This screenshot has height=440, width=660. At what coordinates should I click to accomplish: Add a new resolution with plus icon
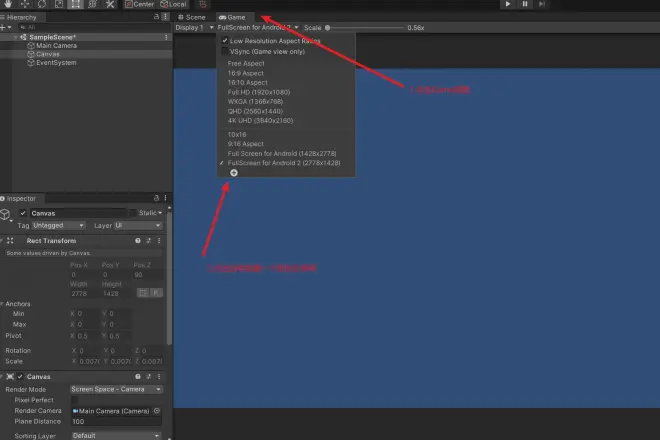click(234, 173)
